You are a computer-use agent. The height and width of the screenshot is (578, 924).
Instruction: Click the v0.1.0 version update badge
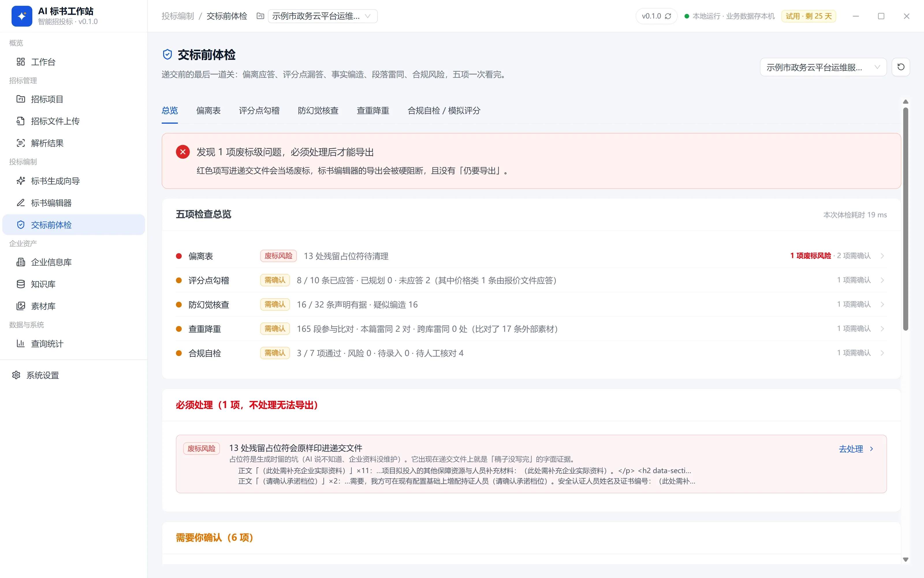656,16
